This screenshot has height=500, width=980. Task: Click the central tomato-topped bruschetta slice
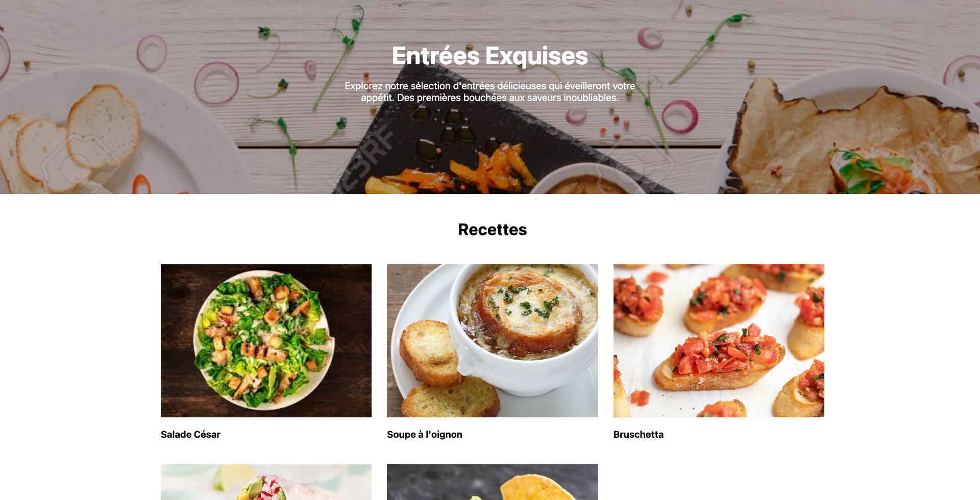(720, 357)
